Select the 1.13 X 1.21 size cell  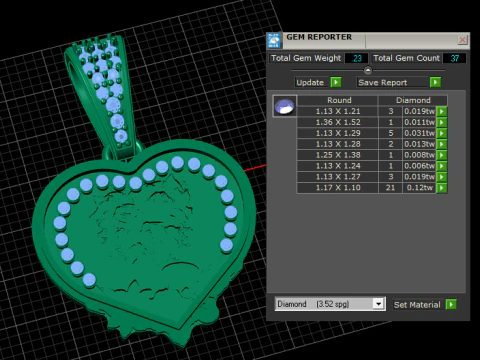pos(338,111)
